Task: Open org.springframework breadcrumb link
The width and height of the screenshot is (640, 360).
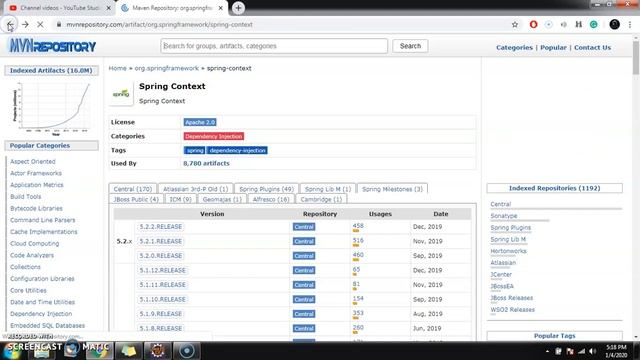Action: 167,68
